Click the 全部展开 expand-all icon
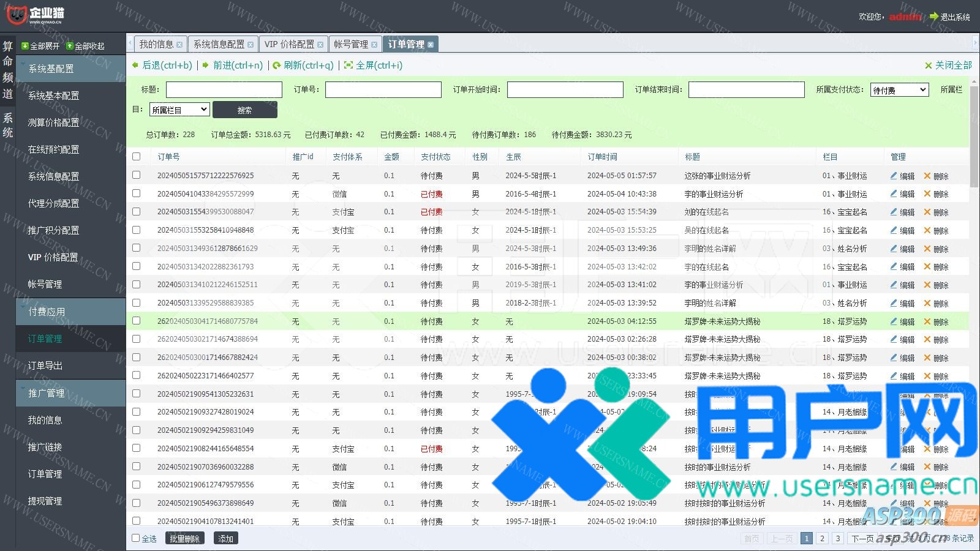 (24, 46)
